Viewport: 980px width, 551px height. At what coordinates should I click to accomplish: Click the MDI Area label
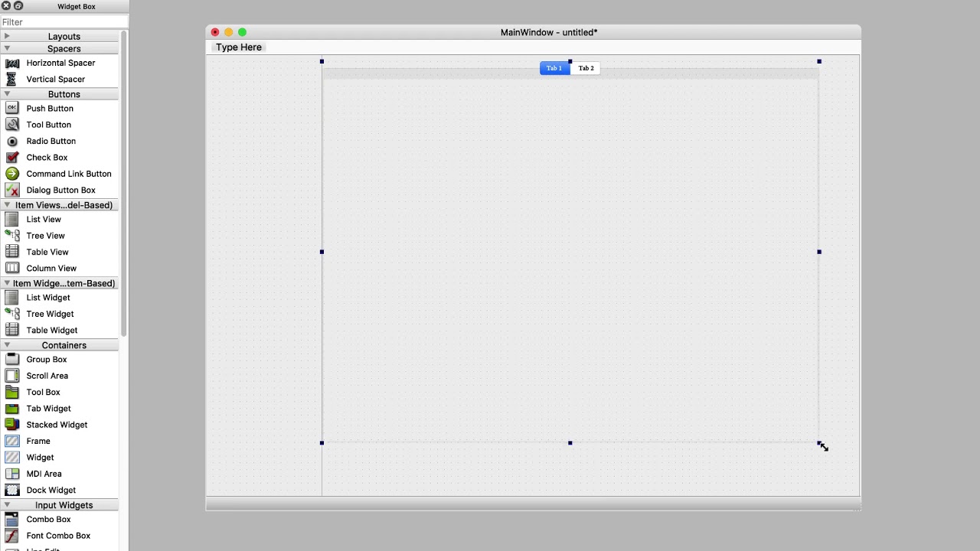[x=44, y=474]
